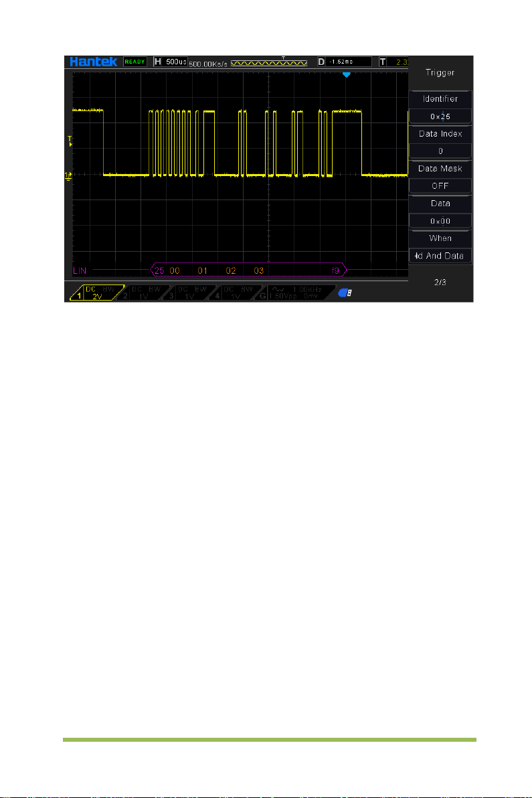Click the 2/3 menu page indicator
This screenshot has width=532, height=798.
coord(440,282)
